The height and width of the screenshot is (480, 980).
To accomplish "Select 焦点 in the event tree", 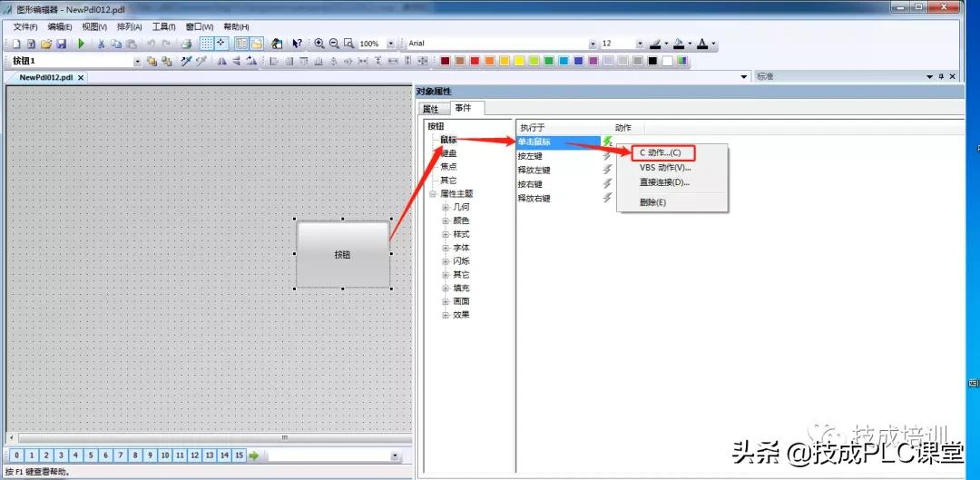I will 448,167.
